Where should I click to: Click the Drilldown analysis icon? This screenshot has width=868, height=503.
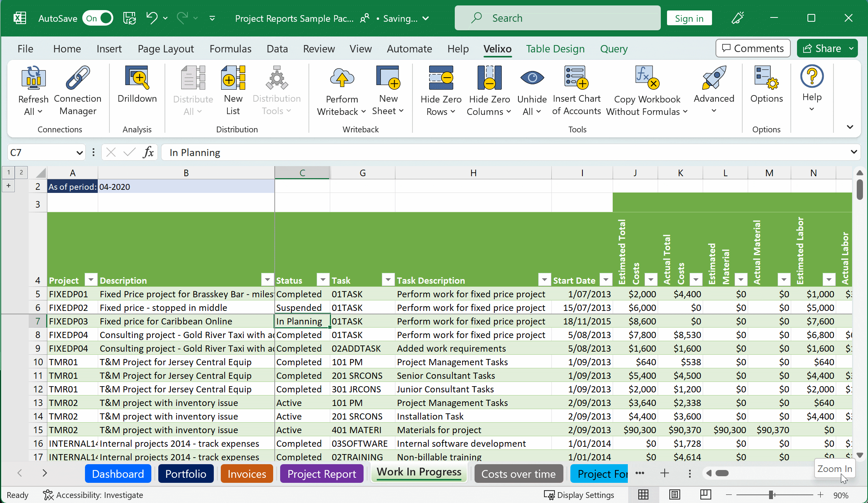pos(137,78)
